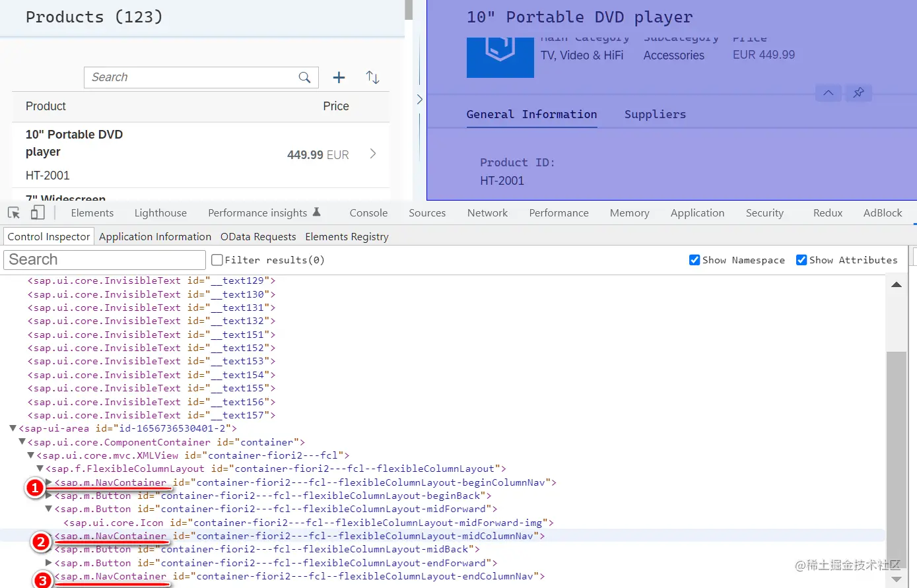The image size is (917, 588).
Task: Collapse the sap.f.FlexibleColumnLayout tree node
Action: pyautogui.click(x=40, y=469)
